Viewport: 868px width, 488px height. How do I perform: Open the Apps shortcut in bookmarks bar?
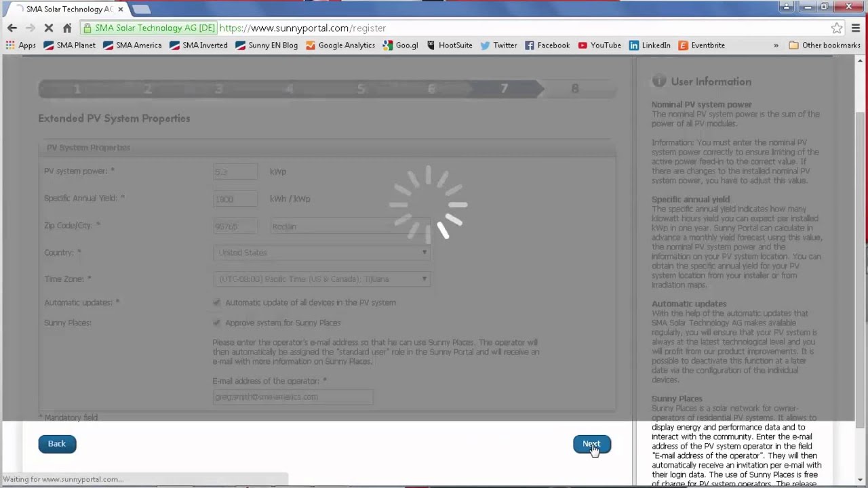coord(20,45)
